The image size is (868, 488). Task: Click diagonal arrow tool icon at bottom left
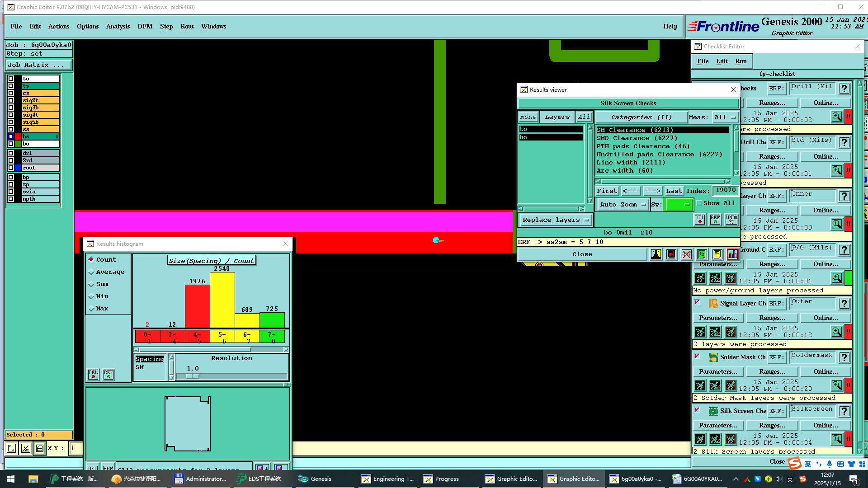pos(11,448)
